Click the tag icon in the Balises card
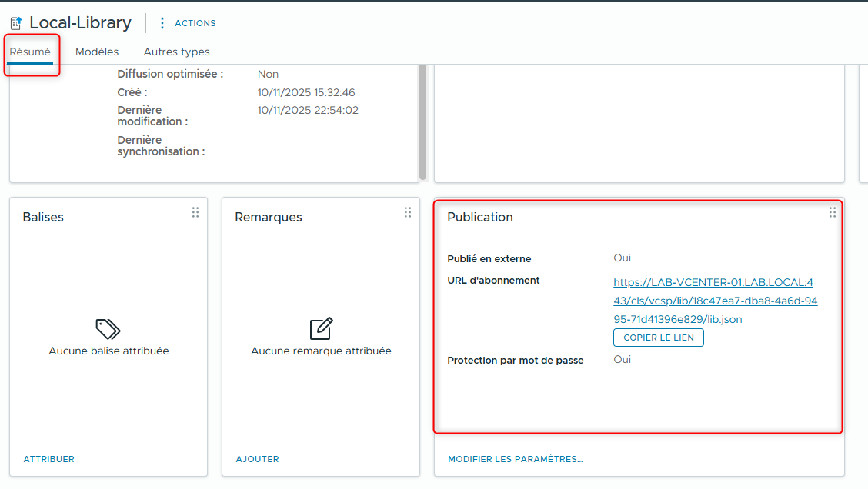 108,328
